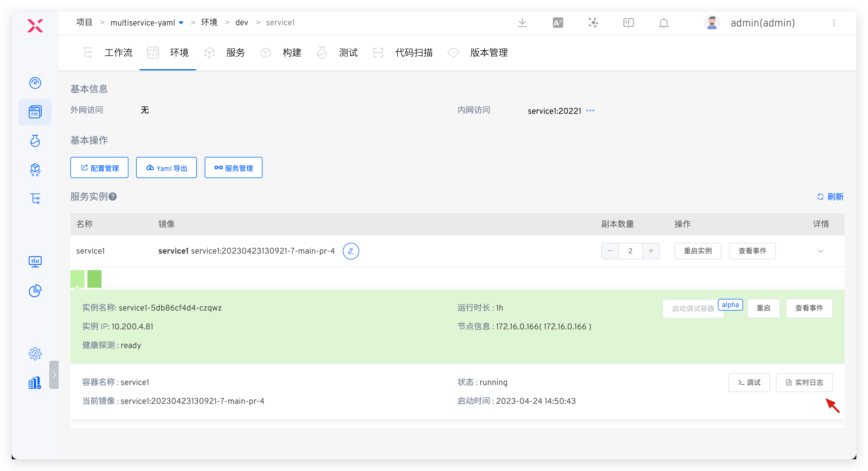The width and height of the screenshot is (868, 471).
Task: Click the Yaml 导出 button
Action: tap(166, 167)
